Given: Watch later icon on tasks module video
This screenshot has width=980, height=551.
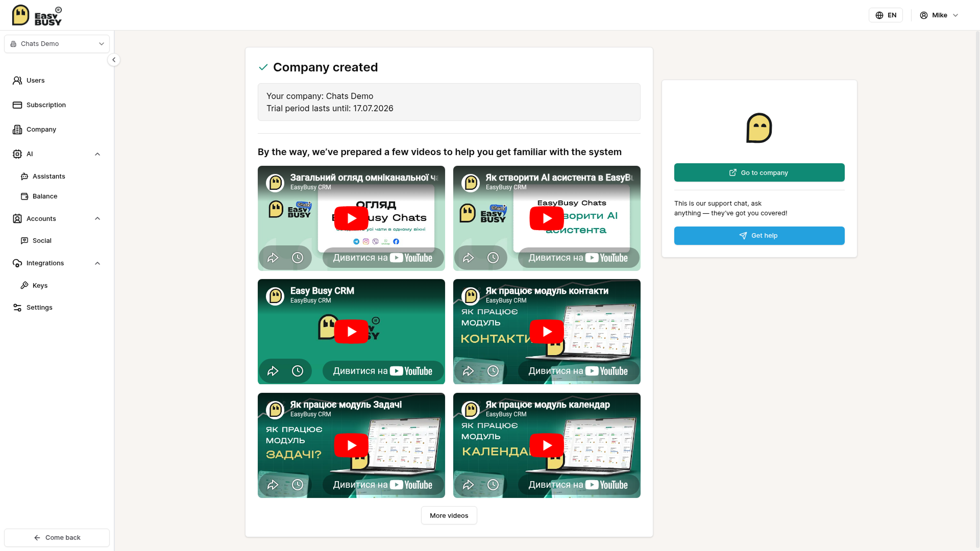Looking at the screenshot, I should click(x=298, y=485).
